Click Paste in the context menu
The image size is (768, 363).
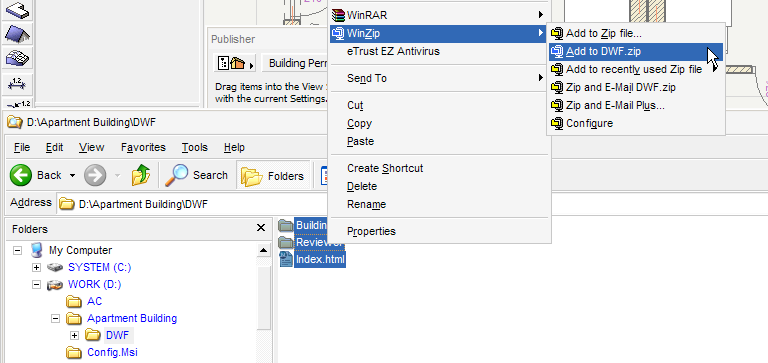tap(438, 141)
